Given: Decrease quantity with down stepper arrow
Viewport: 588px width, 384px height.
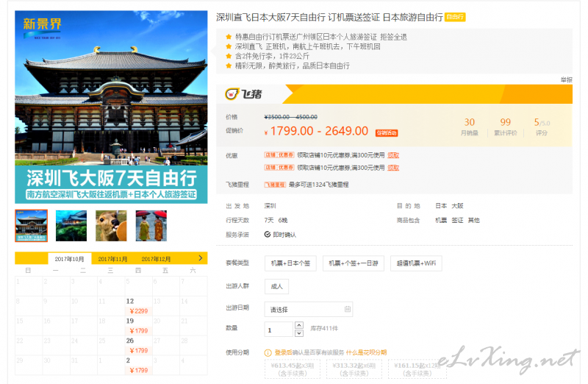Looking at the screenshot, I should click(299, 333).
